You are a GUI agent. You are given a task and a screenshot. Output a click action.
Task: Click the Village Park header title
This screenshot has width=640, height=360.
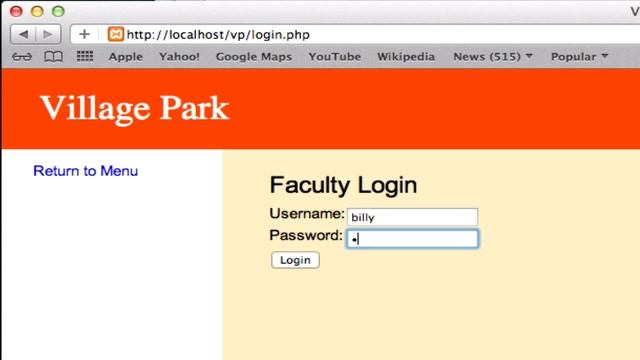pos(134,108)
